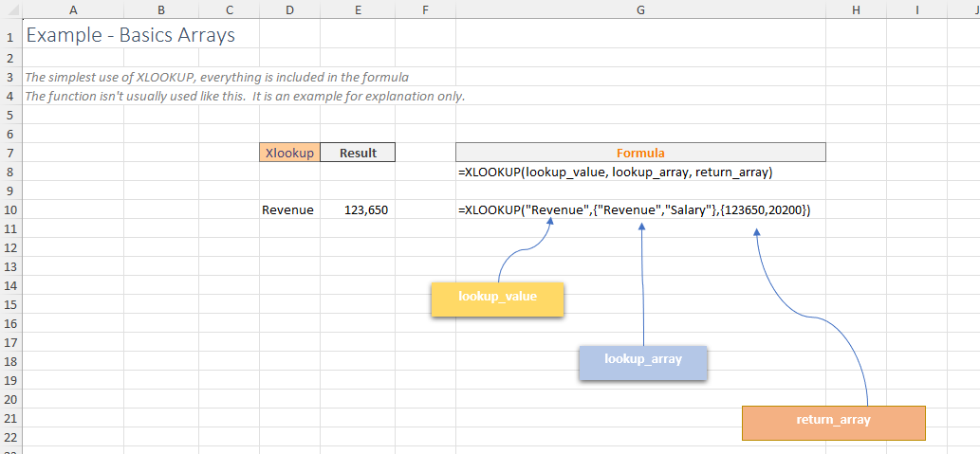980x454 pixels.
Task: Select row 4 header
Action: point(10,97)
